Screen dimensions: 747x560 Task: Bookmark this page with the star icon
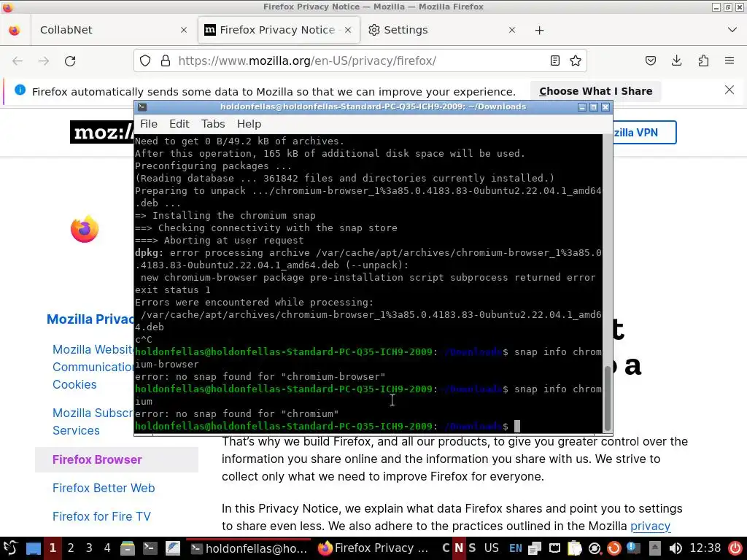[x=576, y=61]
